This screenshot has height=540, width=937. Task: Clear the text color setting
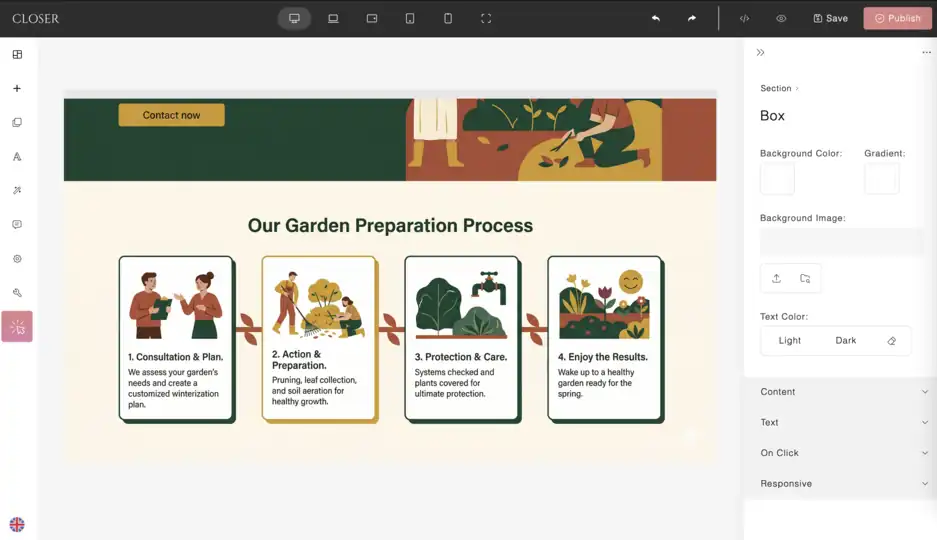click(892, 340)
